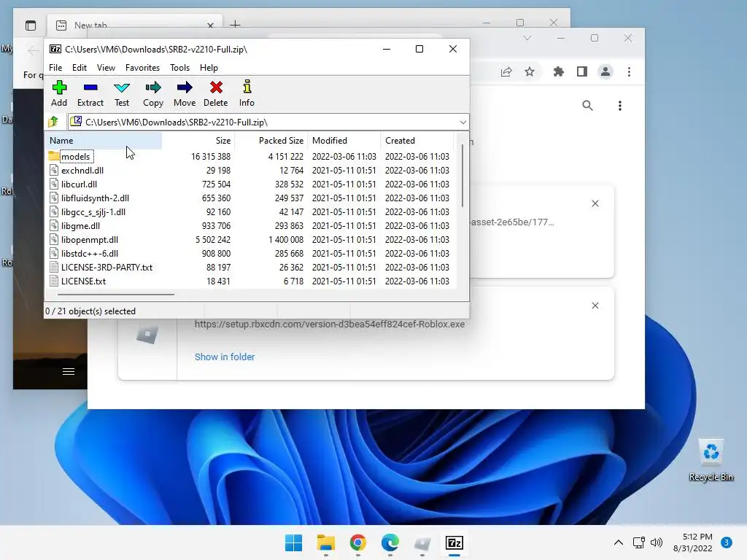Click the Add toolbar icon in 7-Zip

click(59, 93)
